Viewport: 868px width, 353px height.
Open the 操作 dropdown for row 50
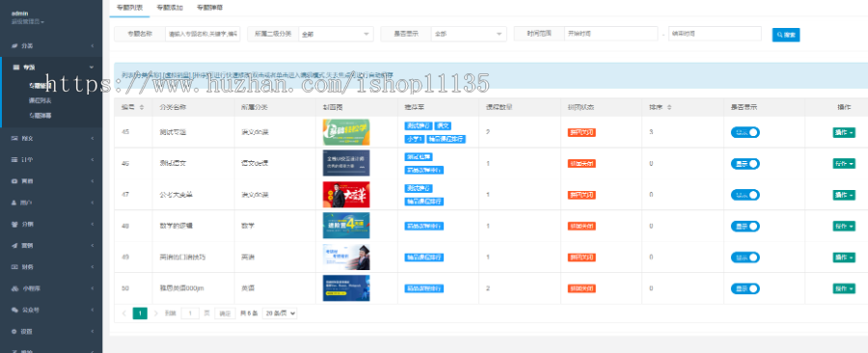844,288
